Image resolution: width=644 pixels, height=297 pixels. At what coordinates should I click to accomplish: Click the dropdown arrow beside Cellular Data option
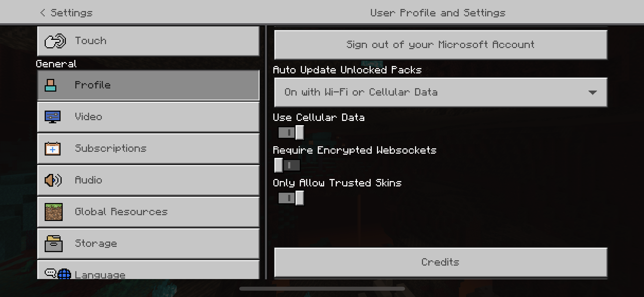point(592,92)
